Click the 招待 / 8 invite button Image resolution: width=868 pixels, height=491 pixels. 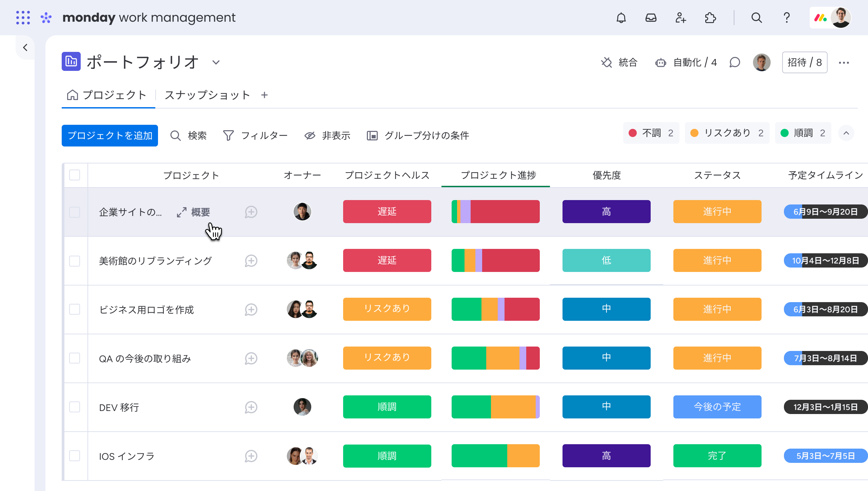click(x=804, y=62)
